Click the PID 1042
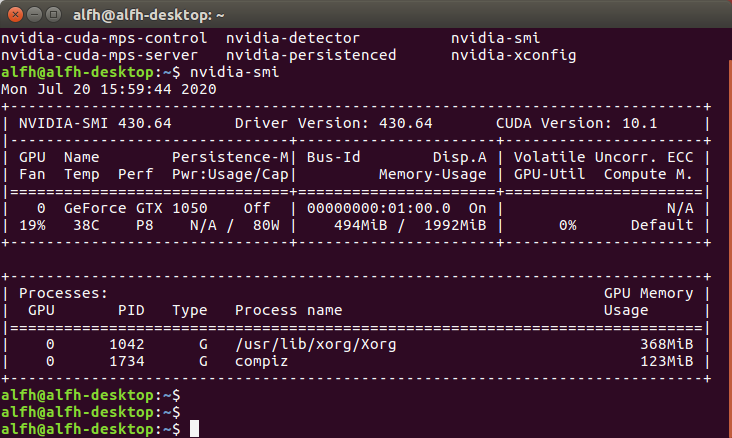This screenshot has width=732, height=438. click(x=127, y=344)
